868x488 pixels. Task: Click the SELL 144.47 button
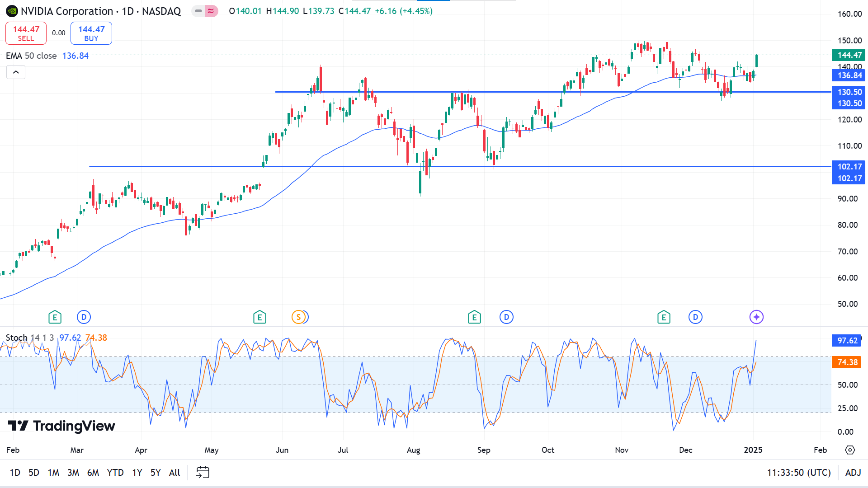coord(26,33)
